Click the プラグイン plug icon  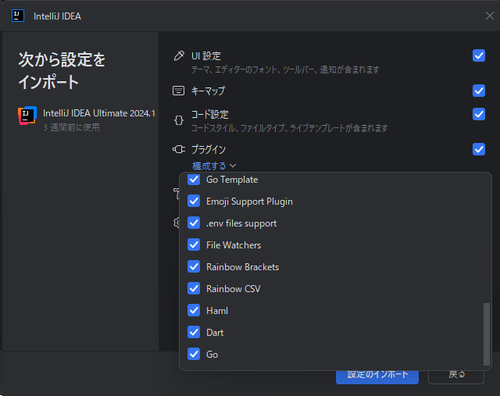click(179, 149)
